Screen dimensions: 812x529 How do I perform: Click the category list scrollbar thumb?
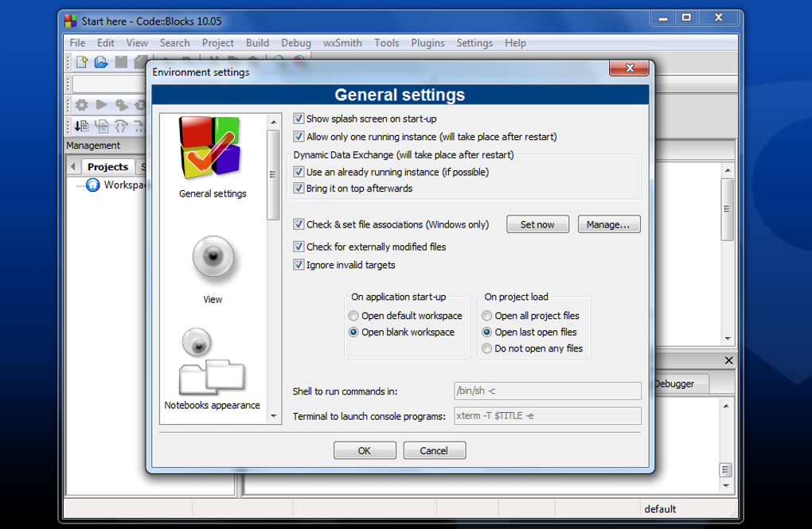pyautogui.click(x=273, y=175)
